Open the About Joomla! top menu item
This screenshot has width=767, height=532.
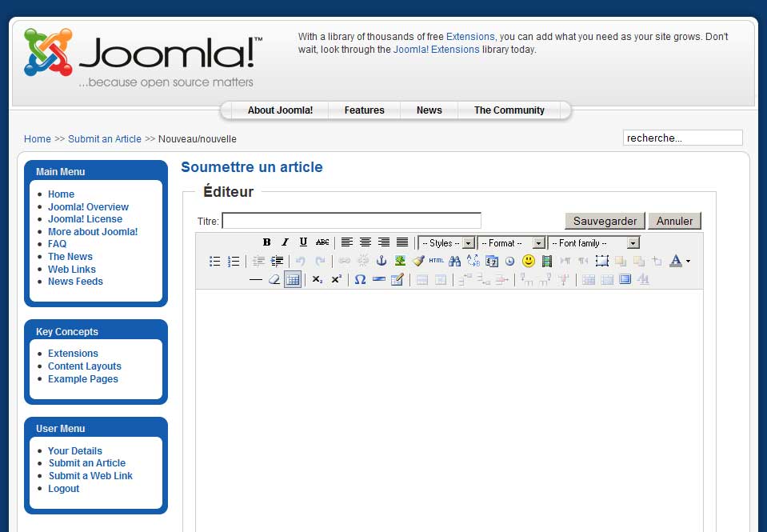(x=280, y=110)
